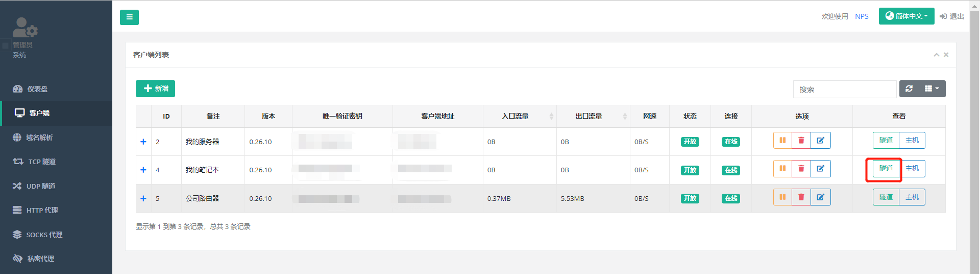The width and height of the screenshot is (980, 274).
Task: Pause the 我的服务器 client
Action: (782, 141)
